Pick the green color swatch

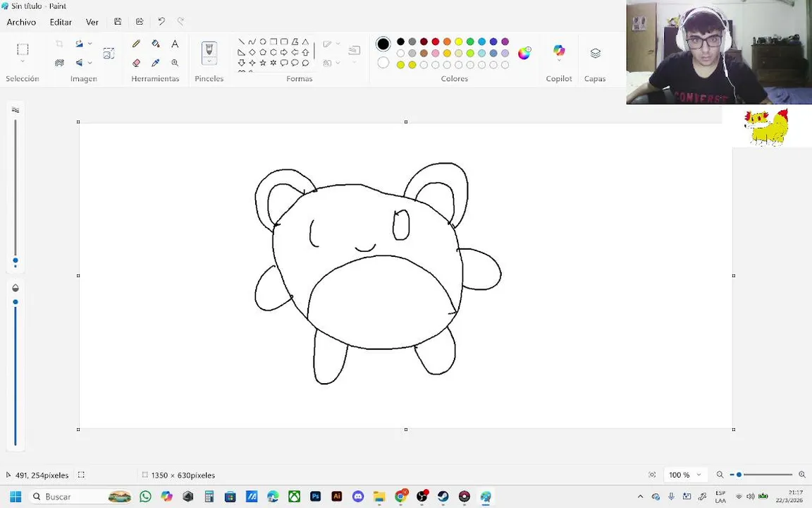pos(470,42)
